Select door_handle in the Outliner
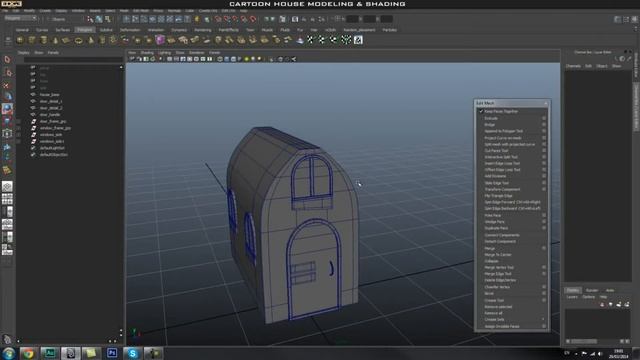The height and width of the screenshot is (360, 640). (50, 115)
